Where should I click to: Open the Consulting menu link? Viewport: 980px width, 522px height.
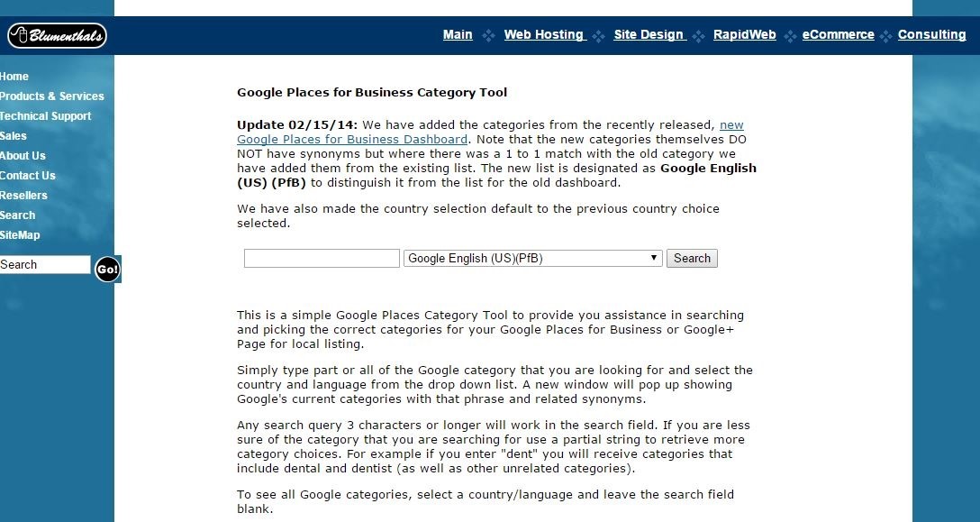(x=931, y=35)
